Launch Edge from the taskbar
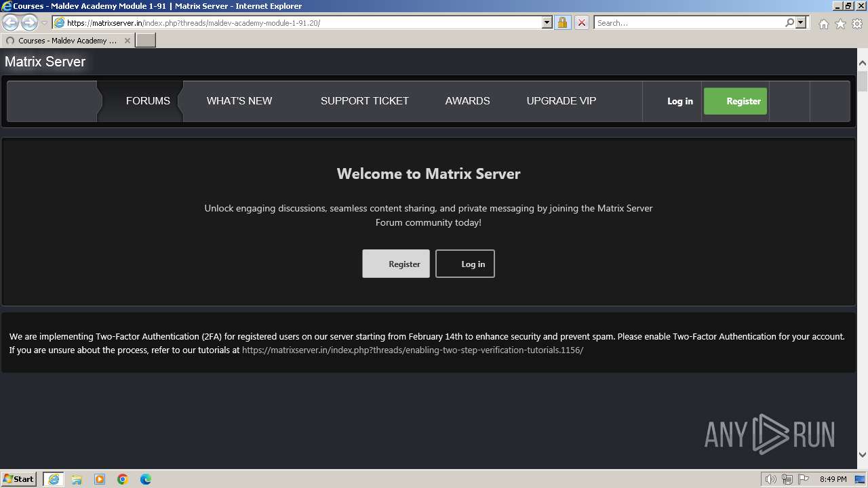Image resolution: width=868 pixels, height=488 pixels. [146, 479]
